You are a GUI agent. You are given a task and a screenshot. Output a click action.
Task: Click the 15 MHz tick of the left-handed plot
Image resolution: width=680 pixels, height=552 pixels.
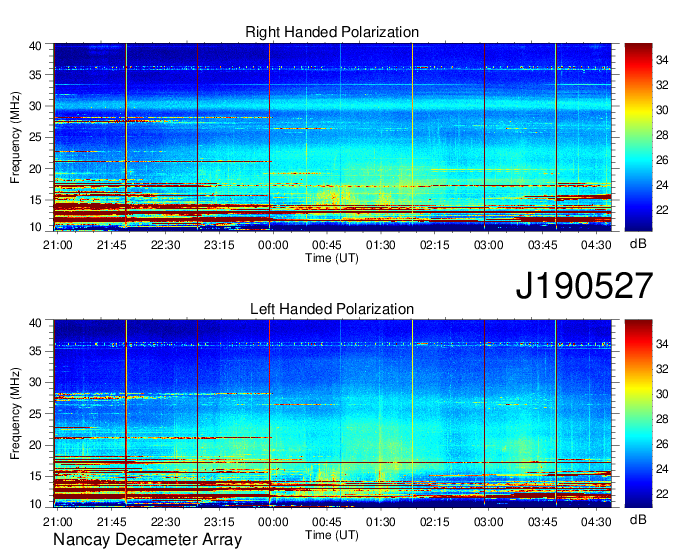click(35, 476)
